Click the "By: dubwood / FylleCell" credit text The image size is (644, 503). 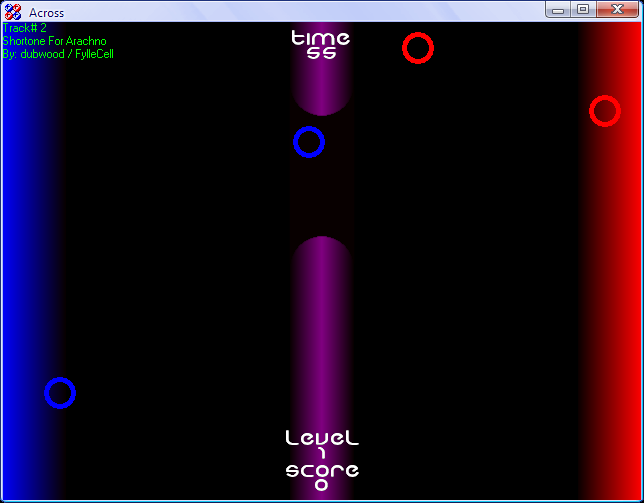pos(58,54)
